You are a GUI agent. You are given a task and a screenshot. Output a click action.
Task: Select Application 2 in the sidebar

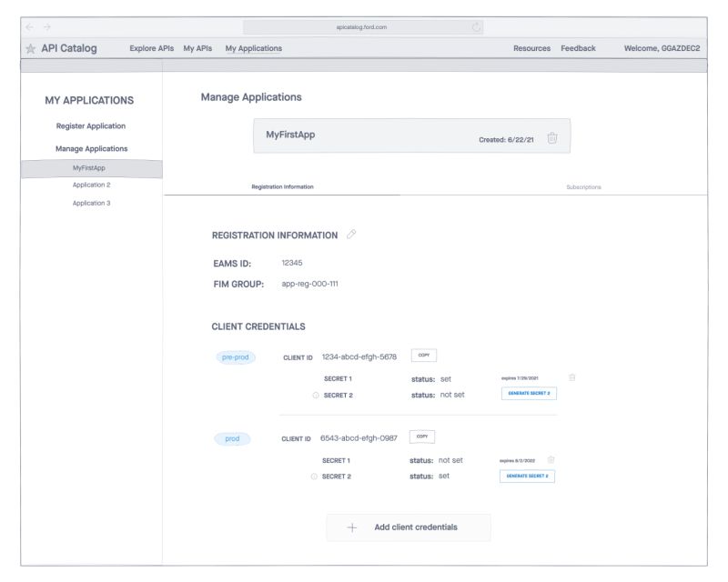(x=92, y=185)
